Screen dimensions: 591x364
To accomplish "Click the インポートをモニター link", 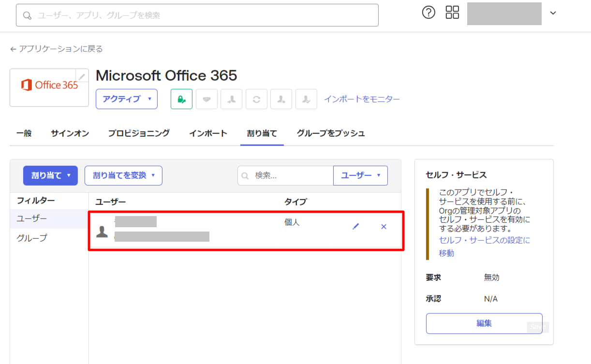I will pos(362,99).
